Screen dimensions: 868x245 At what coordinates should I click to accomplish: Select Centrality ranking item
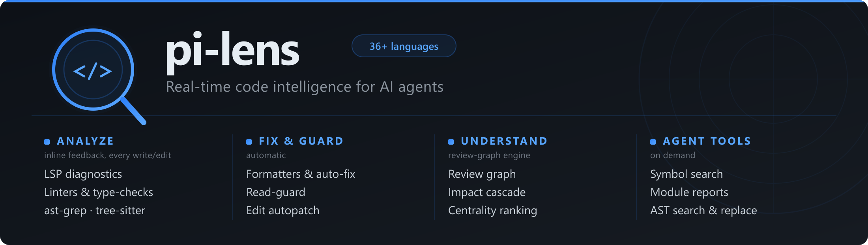(493, 211)
